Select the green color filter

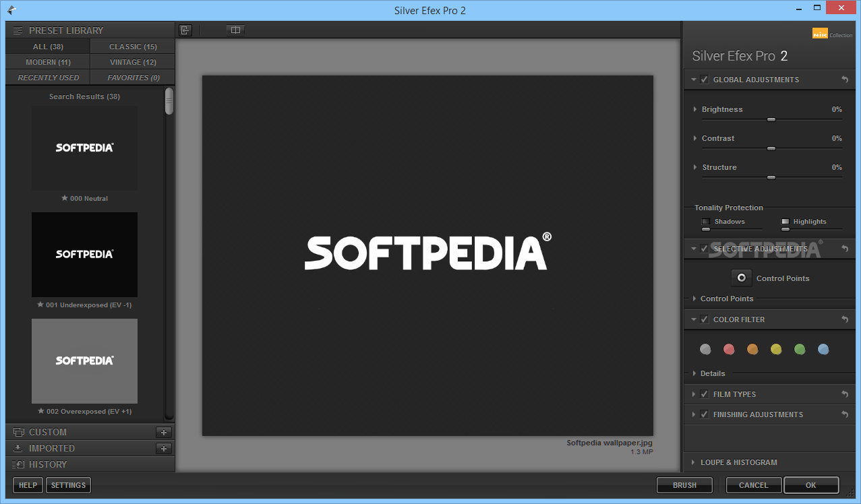[x=800, y=349]
